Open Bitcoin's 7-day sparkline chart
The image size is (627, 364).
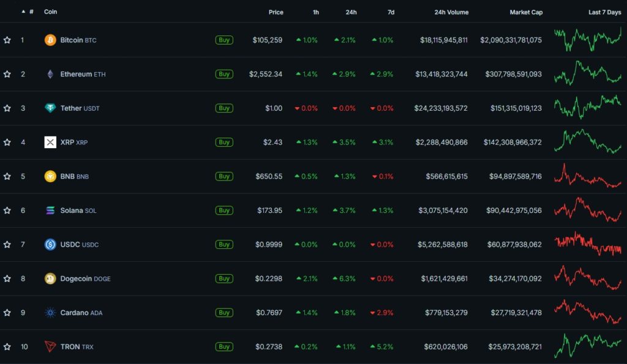pos(587,39)
